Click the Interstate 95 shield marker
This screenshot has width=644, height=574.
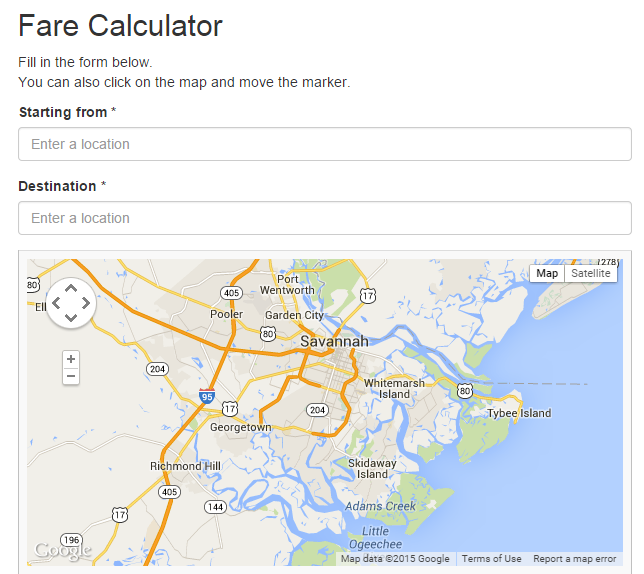pyautogui.click(x=207, y=396)
